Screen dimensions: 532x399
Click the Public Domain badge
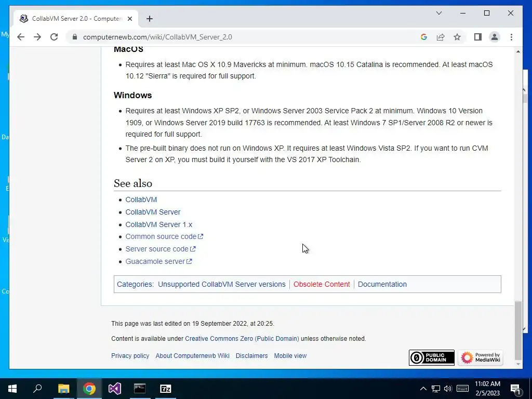coord(432,357)
